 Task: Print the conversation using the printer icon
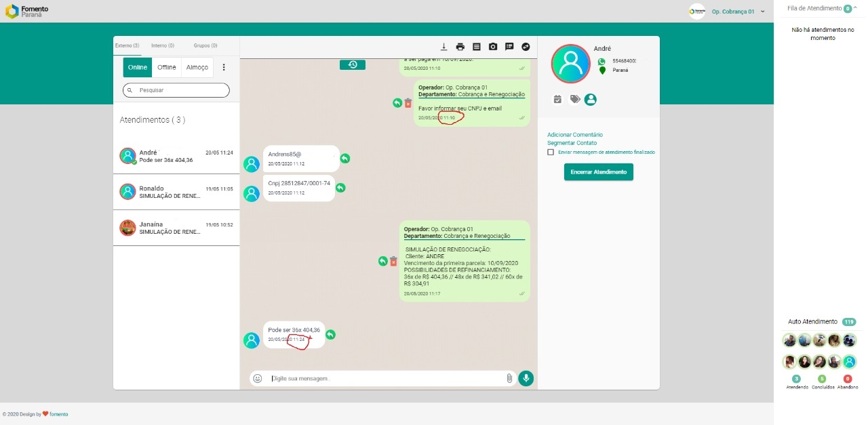tap(460, 47)
